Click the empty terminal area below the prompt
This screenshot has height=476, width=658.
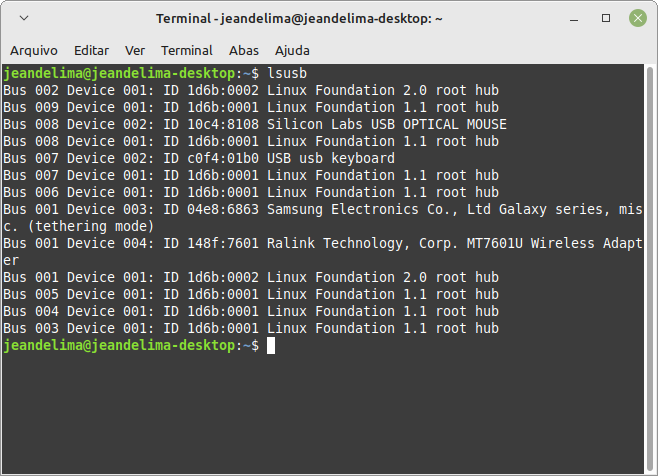point(322,413)
